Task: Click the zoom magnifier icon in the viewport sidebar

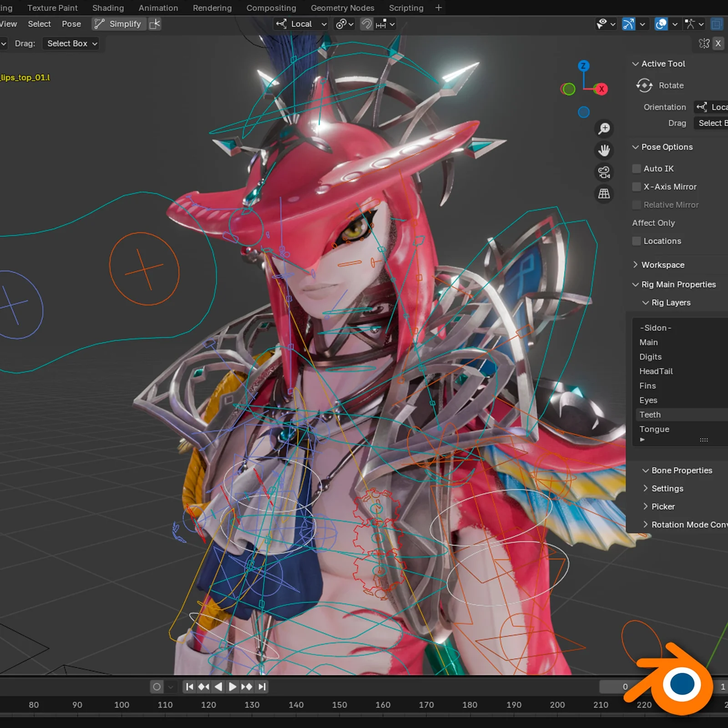Action: click(x=604, y=128)
